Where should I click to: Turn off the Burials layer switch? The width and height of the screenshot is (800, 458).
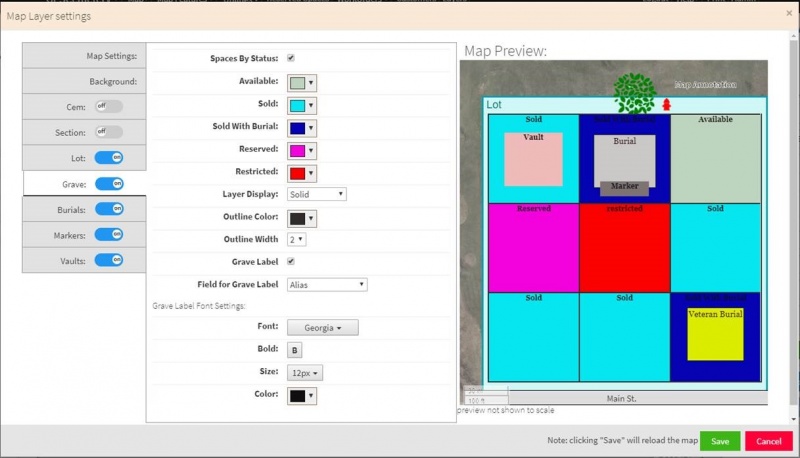109,209
